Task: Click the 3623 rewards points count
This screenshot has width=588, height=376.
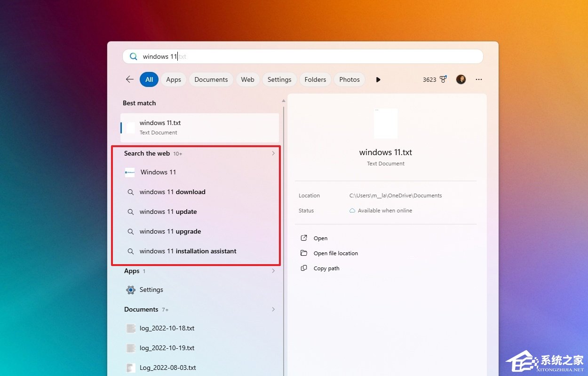Action: [429, 80]
